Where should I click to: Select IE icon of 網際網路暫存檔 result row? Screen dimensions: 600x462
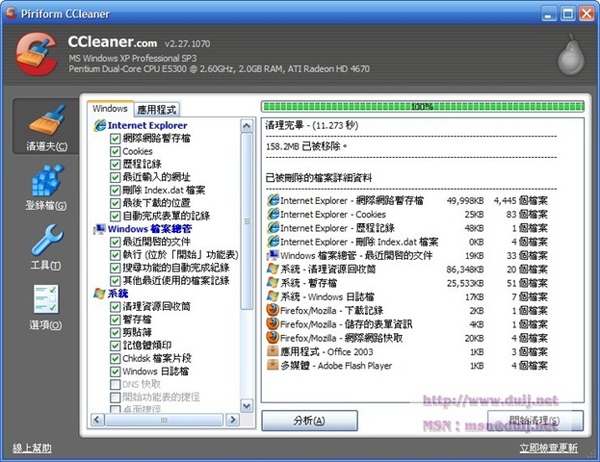coord(273,200)
